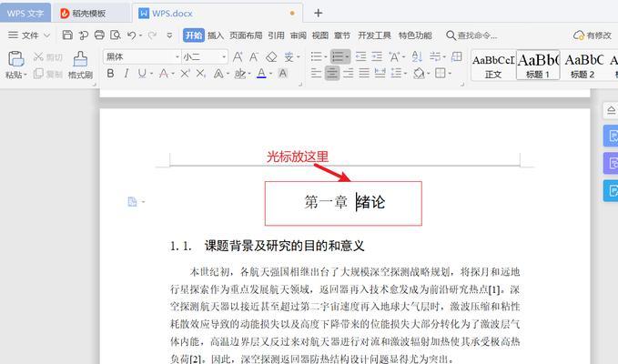Toggle Center alignment
618x364 pixels.
[332, 73]
